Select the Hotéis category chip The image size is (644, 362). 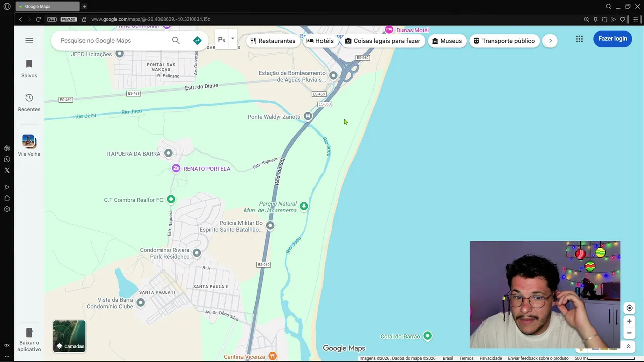click(x=320, y=41)
